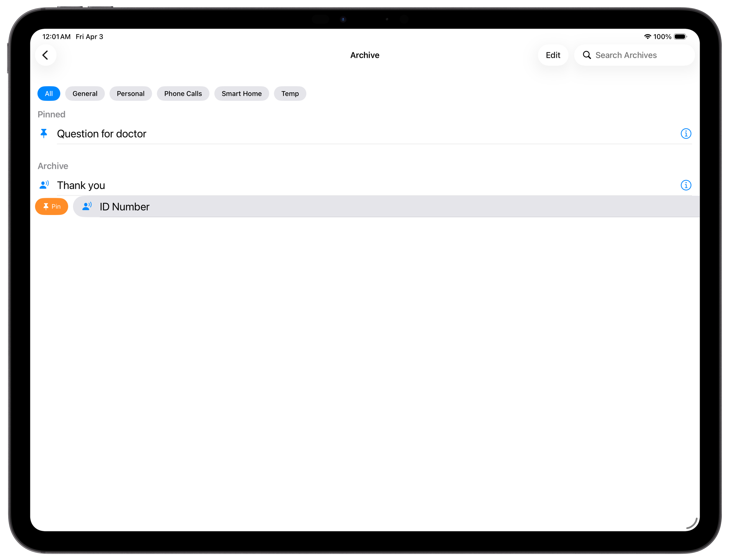This screenshot has height=560, width=730.
Task: Open info for Question for doctor
Action: [x=685, y=134]
